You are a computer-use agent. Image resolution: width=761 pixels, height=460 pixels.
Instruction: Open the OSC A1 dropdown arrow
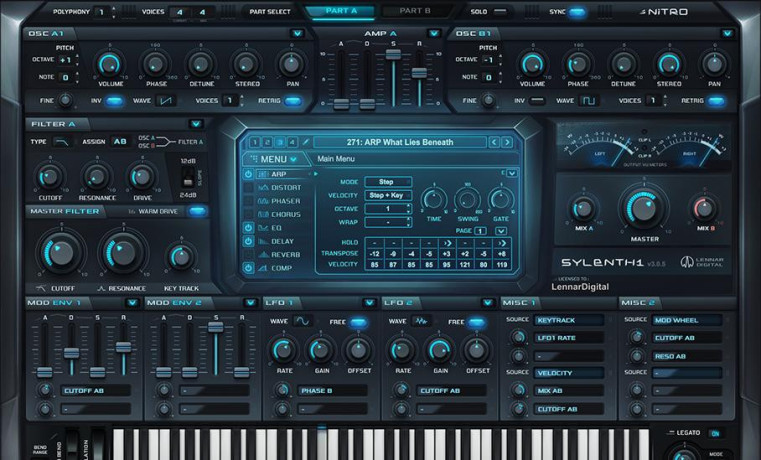(297, 33)
